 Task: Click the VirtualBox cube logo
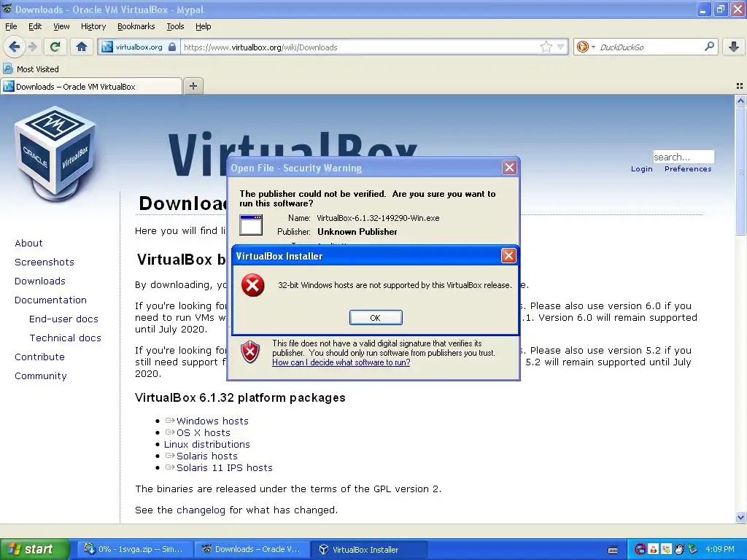[55, 155]
